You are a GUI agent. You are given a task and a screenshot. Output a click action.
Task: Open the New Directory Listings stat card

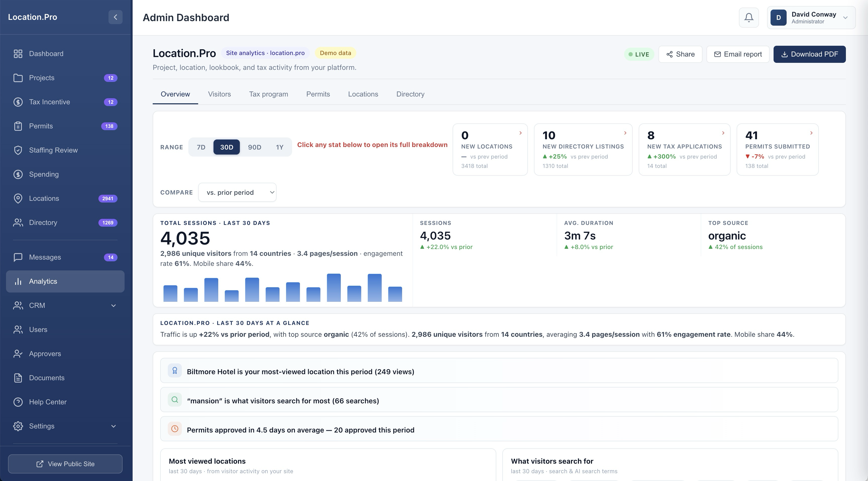click(x=583, y=149)
